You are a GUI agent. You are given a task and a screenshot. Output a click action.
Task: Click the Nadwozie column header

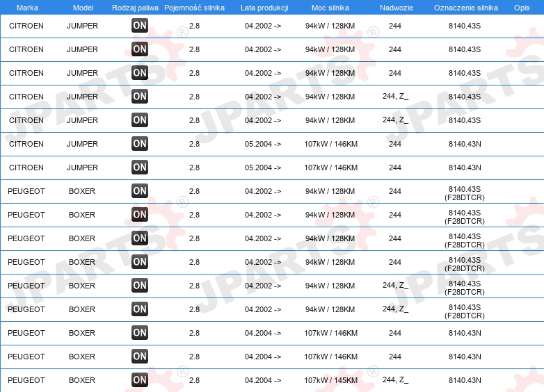(x=397, y=8)
